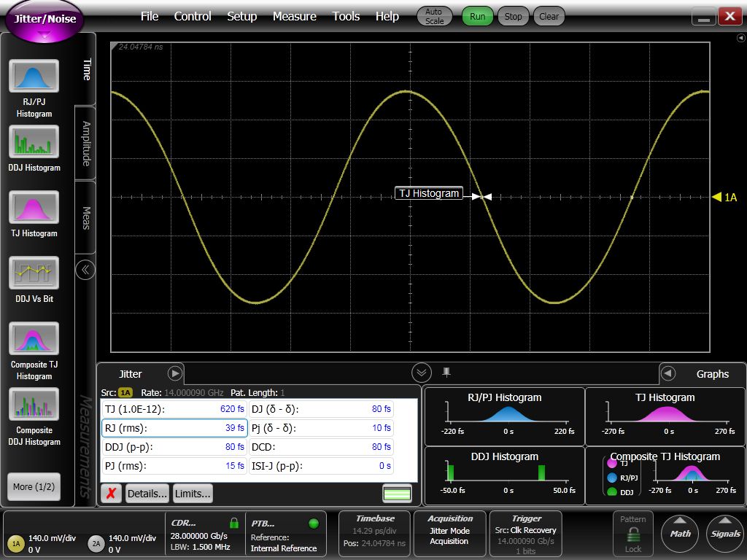This screenshot has height=560, width=747.
Task: Toggle Pattern Lock
Action: tap(632, 534)
